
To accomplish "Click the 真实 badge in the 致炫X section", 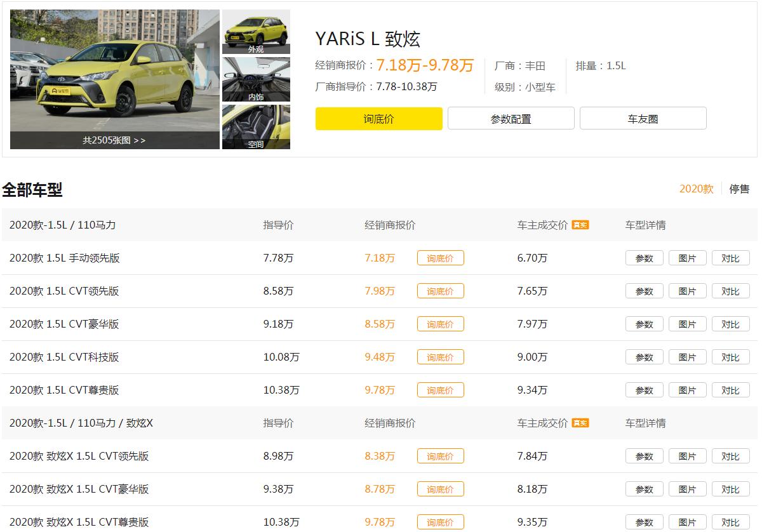I will click(x=579, y=422).
